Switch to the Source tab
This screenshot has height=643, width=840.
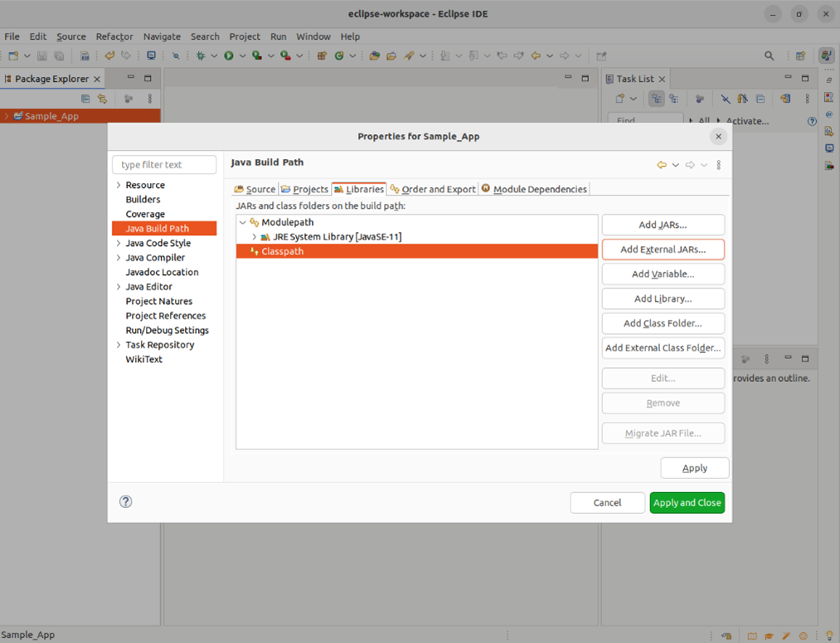click(255, 189)
